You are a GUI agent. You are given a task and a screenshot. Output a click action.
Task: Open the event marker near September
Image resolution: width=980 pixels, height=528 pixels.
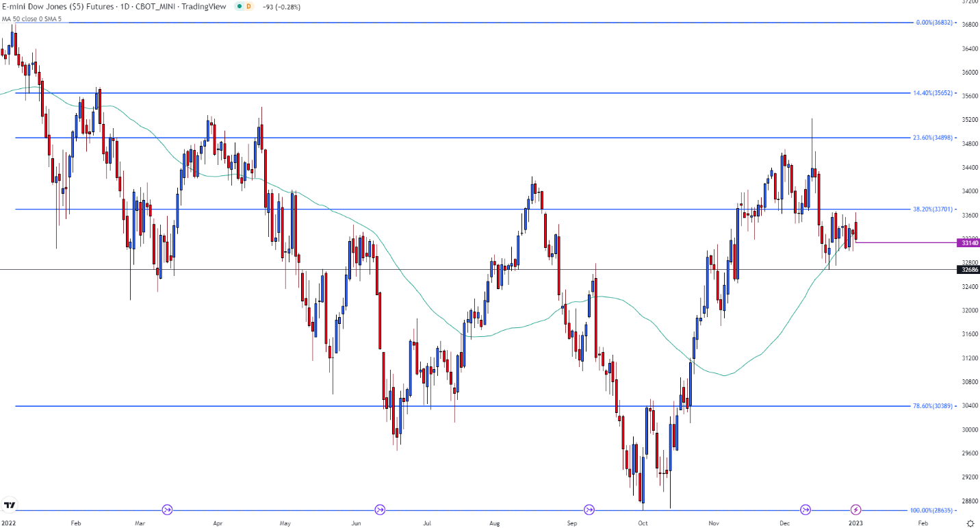coord(589,510)
